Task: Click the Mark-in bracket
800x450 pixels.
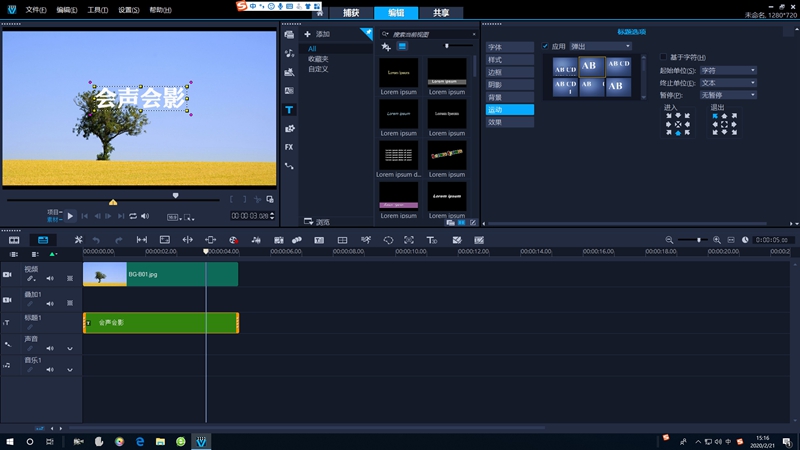Action: [x=231, y=199]
